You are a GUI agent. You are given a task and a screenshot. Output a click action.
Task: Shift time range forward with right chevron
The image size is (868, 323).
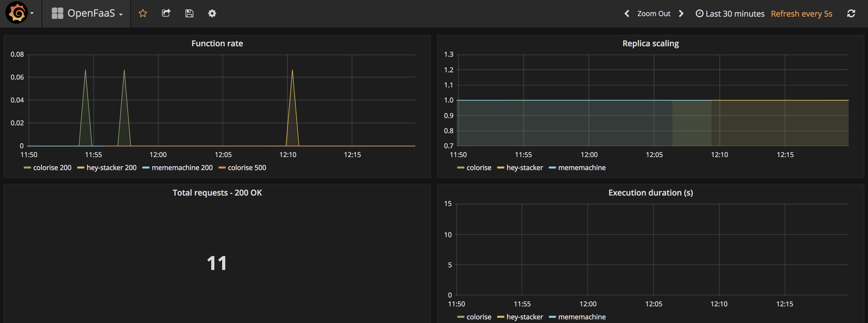(x=681, y=14)
